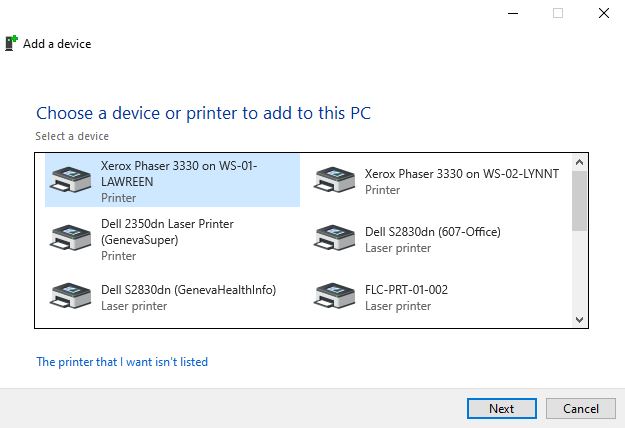Select Dell S2830dn (GenevaHealthInfo) text
This screenshot has width=625, height=428.
tap(189, 290)
